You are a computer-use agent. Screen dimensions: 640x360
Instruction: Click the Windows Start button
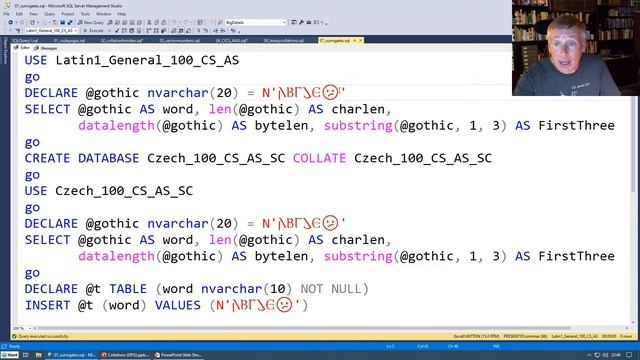[x=10, y=355]
